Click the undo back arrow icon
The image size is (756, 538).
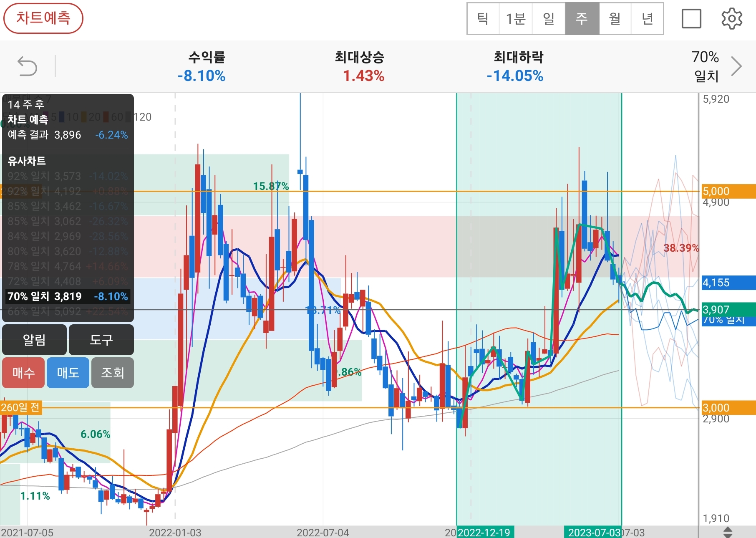click(28, 67)
